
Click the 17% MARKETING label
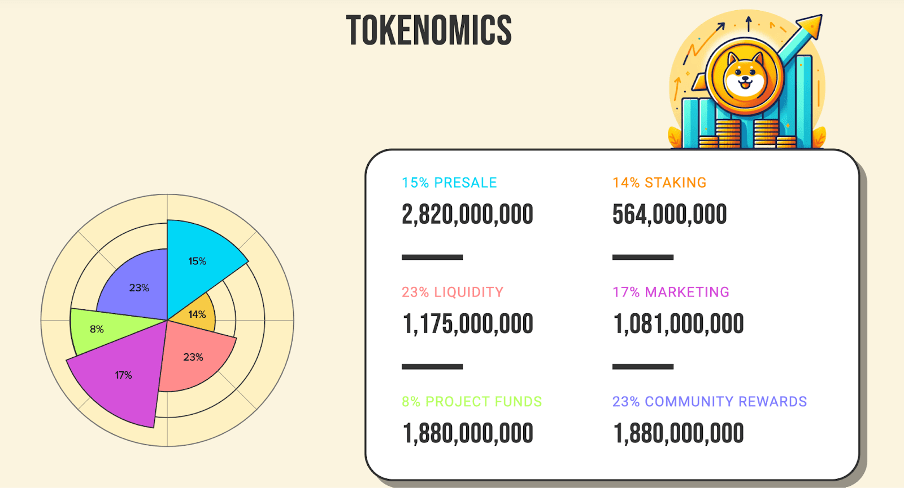(671, 292)
